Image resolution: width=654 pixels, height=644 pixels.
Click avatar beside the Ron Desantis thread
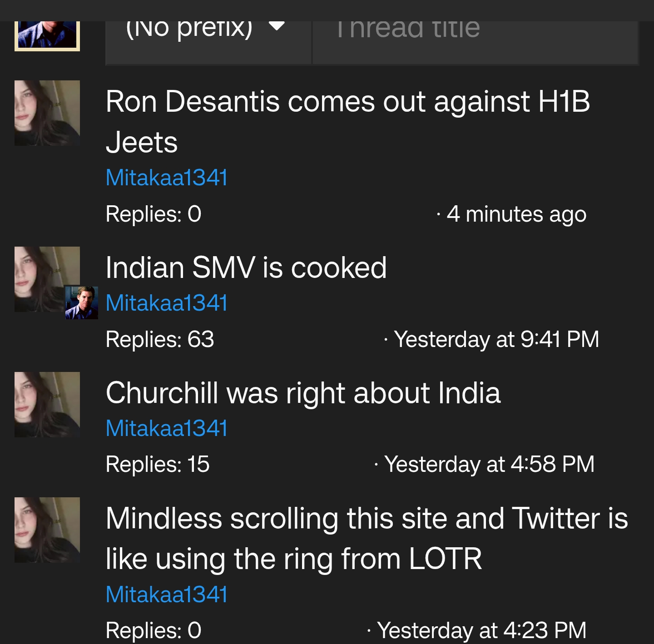pos(47,113)
